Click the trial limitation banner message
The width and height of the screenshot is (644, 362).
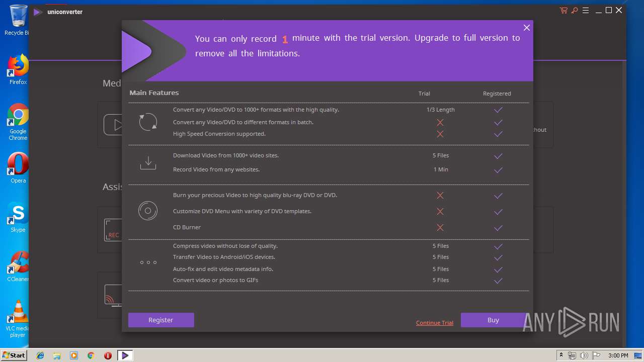click(x=358, y=45)
